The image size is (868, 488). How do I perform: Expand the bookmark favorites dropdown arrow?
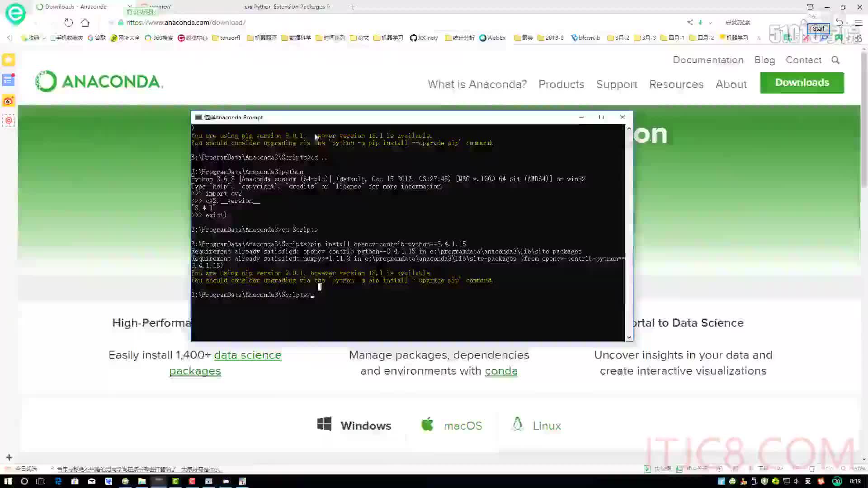(x=44, y=38)
